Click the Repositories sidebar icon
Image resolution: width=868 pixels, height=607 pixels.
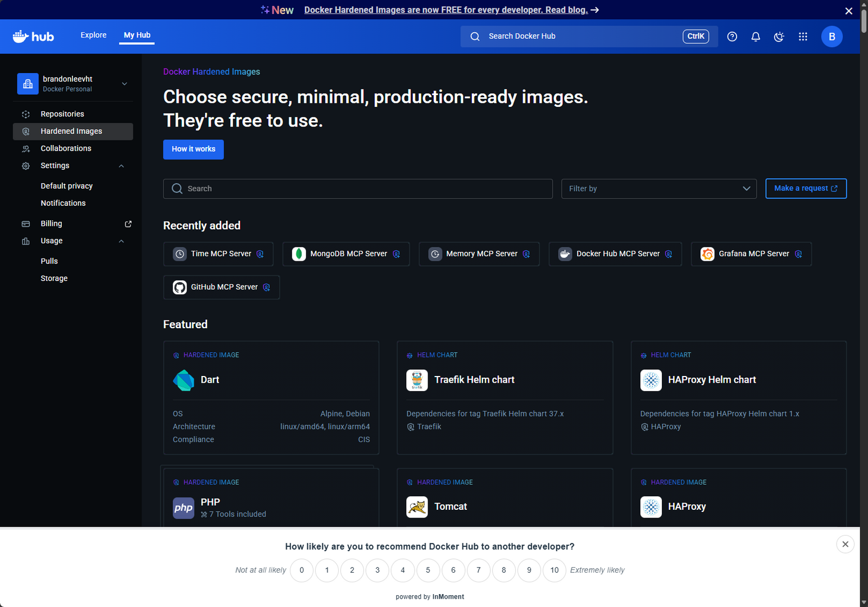[26, 114]
